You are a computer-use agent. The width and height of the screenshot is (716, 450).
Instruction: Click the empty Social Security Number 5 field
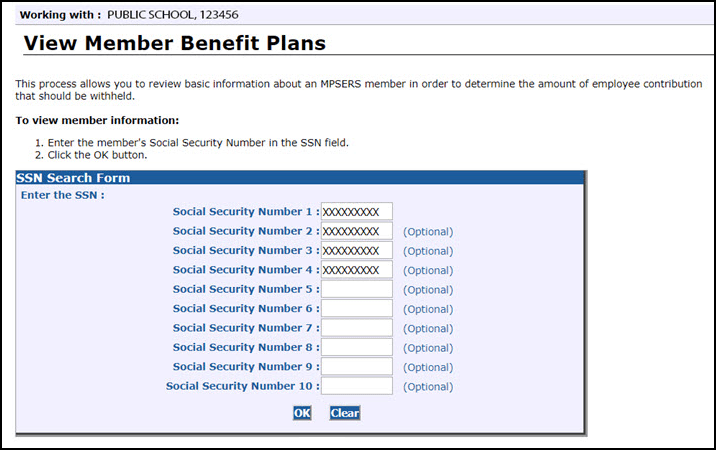[x=357, y=289]
